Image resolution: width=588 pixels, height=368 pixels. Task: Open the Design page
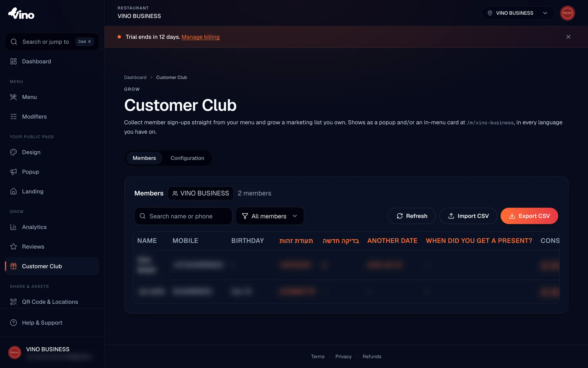[x=52, y=152]
